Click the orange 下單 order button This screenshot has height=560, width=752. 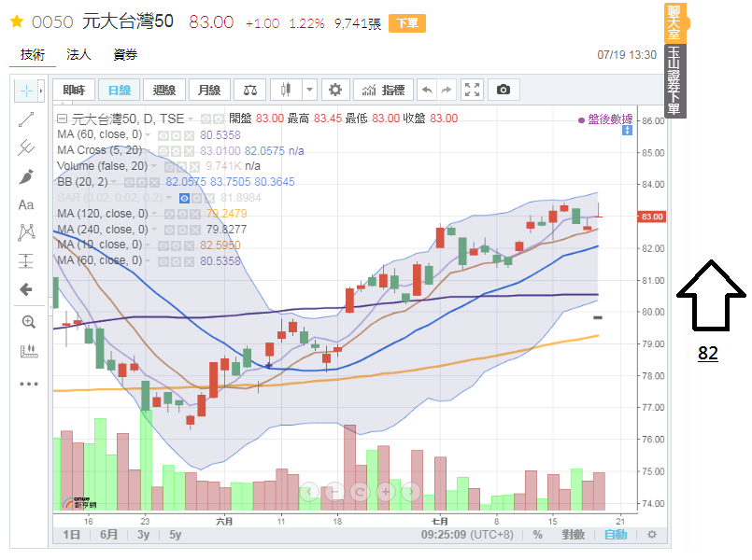407,23
